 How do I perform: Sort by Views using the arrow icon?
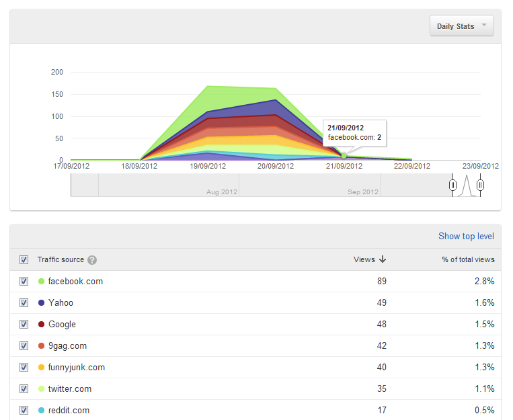(x=383, y=259)
